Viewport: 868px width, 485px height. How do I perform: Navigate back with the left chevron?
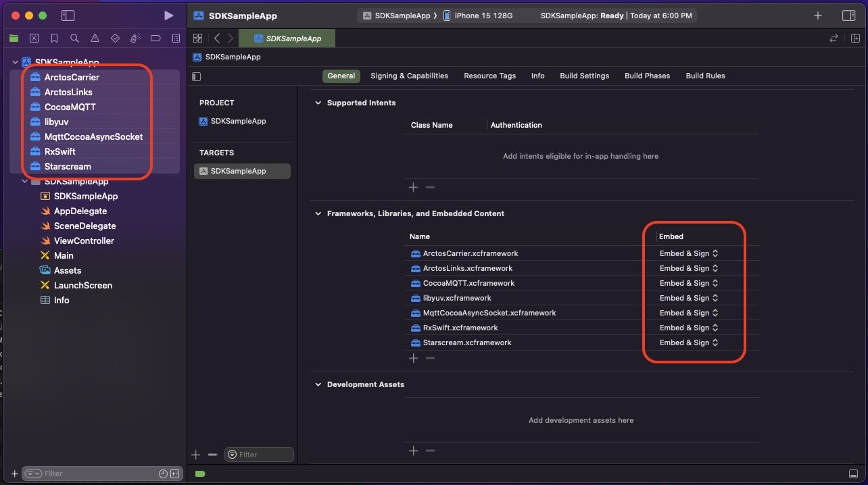[x=217, y=39]
